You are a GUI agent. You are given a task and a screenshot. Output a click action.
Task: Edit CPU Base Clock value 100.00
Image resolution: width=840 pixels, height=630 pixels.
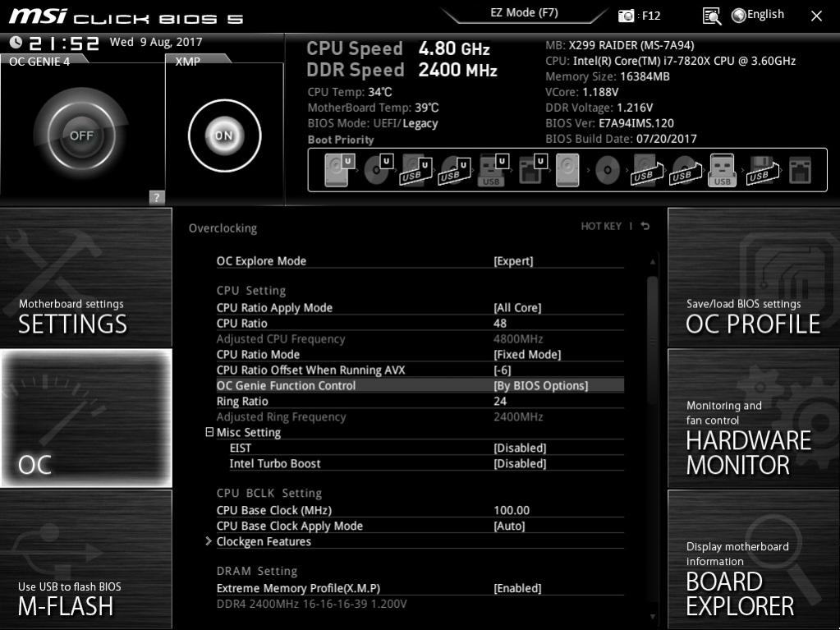pyautogui.click(x=512, y=510)
